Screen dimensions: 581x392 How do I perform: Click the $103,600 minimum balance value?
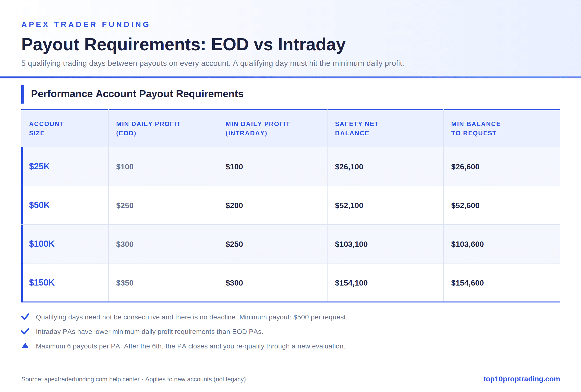467,244
